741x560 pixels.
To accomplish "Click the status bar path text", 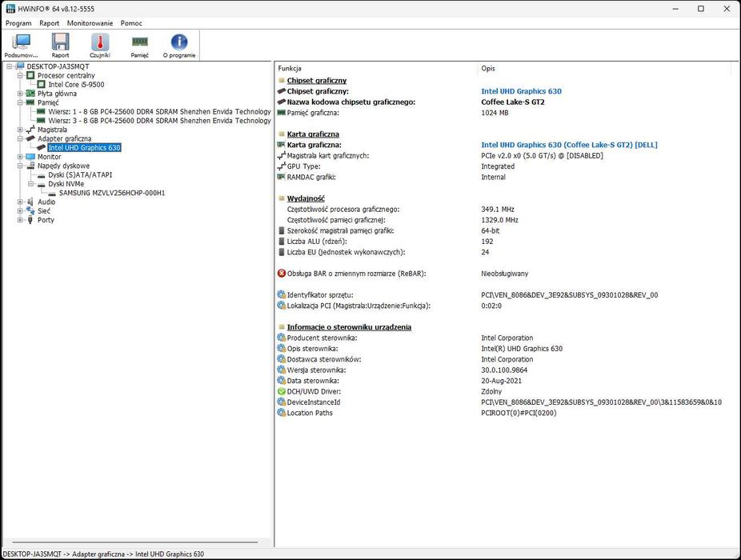I will (x=103, y=554).
